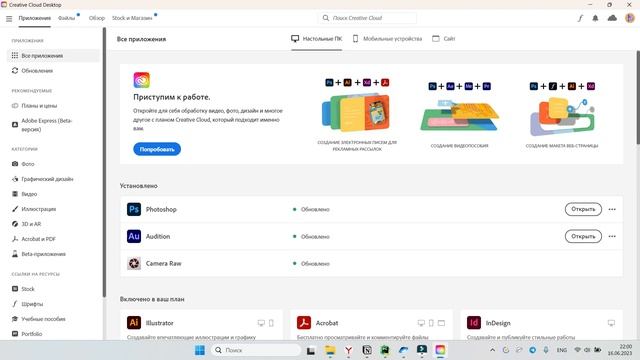Open the Создание видеопособия illustration
Screen dimensions: 640x360
[459, 116]
